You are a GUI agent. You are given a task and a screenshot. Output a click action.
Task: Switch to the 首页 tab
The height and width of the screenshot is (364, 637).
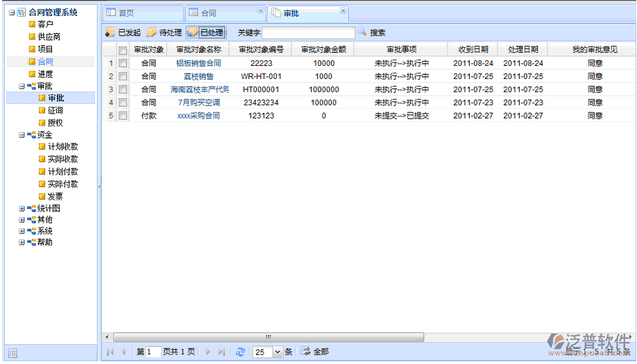click(x=142, y=13)
